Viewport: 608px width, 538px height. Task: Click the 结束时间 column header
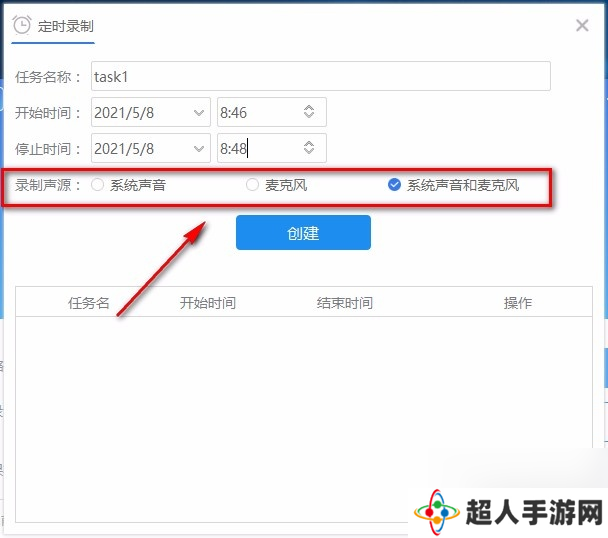345,303
